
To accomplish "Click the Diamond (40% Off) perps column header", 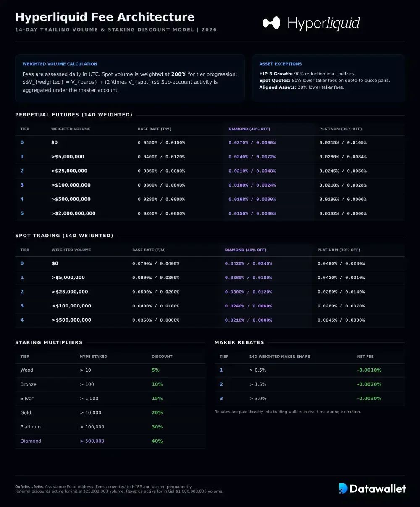I will tap(249, 129).
